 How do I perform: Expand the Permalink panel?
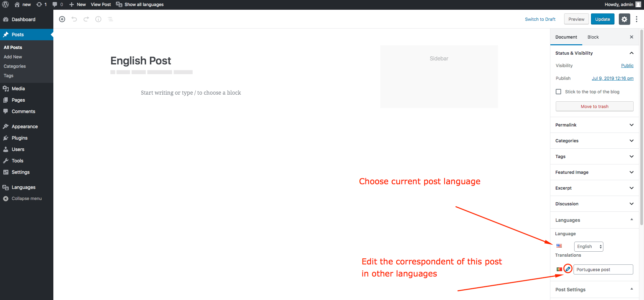point(631,125)
